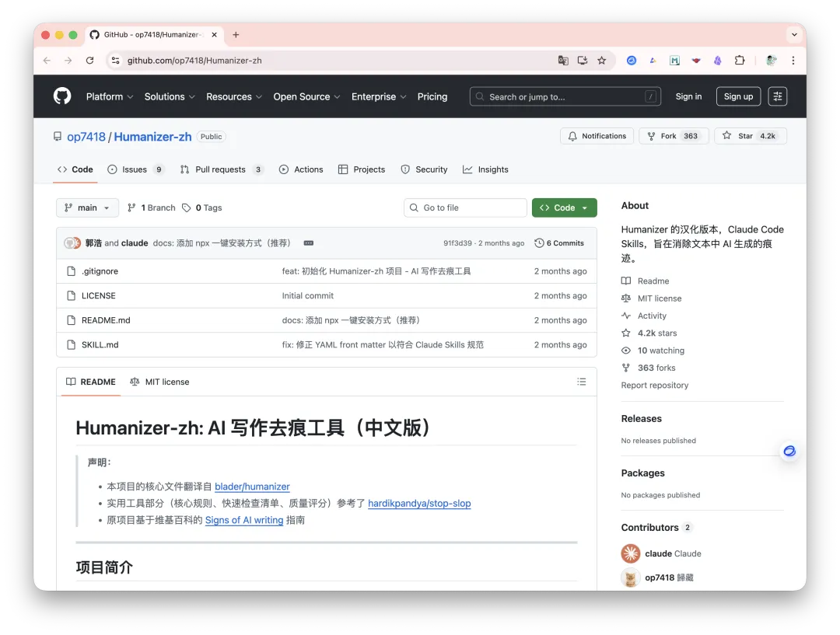
Task: Reload the page with refresh icon
Action: coord(90,61)
